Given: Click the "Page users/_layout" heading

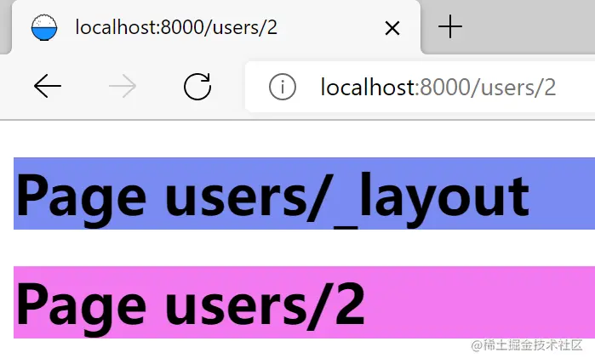Looking at the screenshot, I should pyautogui.click(x=305, y=193).
